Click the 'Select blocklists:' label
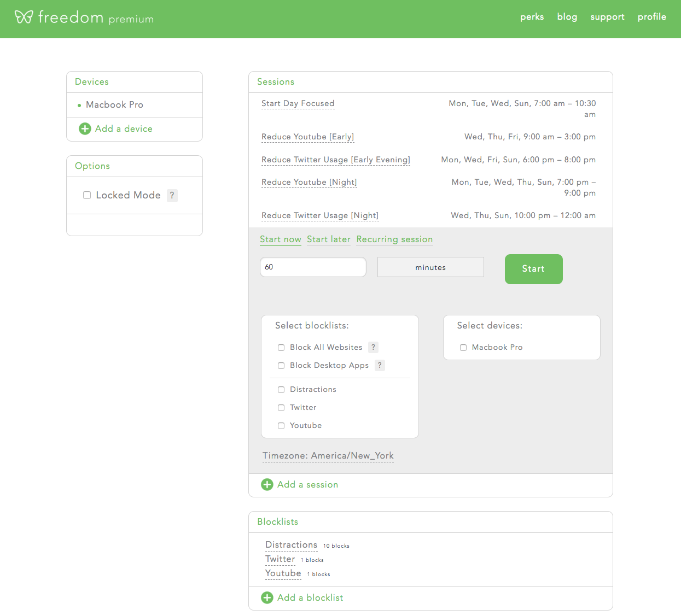The width and height of the screenshot is (681, 616). [x=312, y=326]
